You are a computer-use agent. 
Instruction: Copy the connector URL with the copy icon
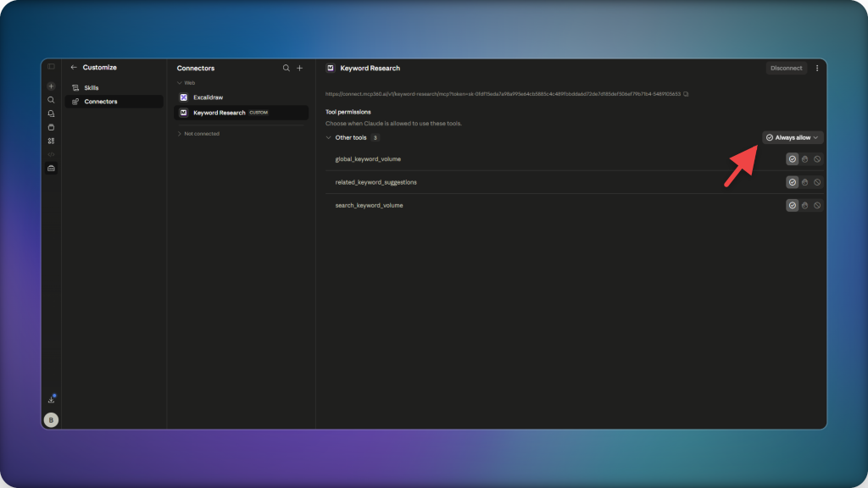click(x=686, y=94)
